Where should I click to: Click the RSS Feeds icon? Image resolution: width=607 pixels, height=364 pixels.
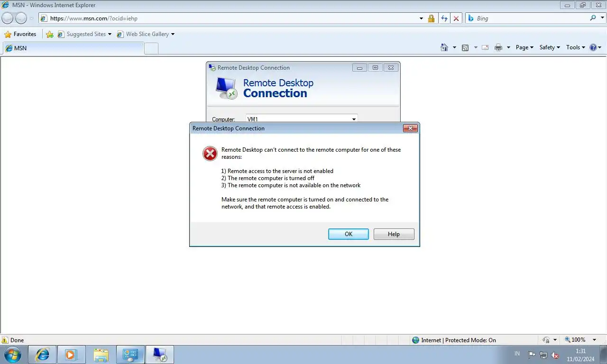coord(465,47)
